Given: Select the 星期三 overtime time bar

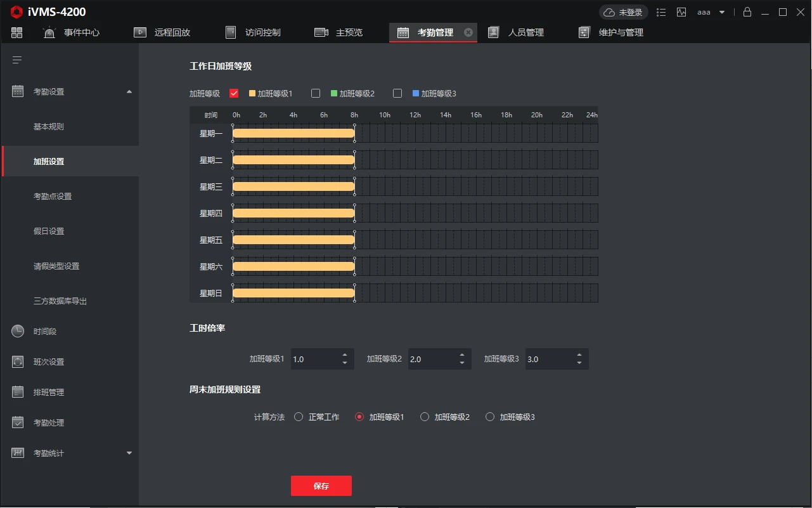Looking at the screenshot, I should [x=293, y=186].
